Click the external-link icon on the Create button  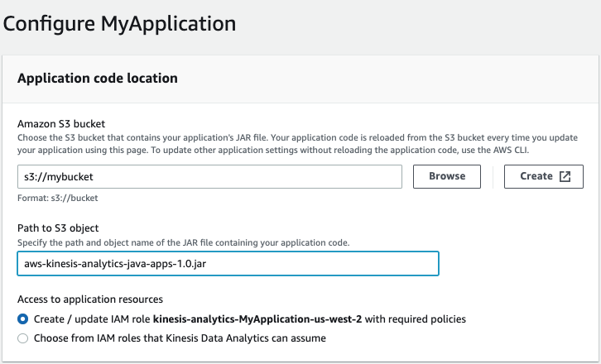click(565, 176)
